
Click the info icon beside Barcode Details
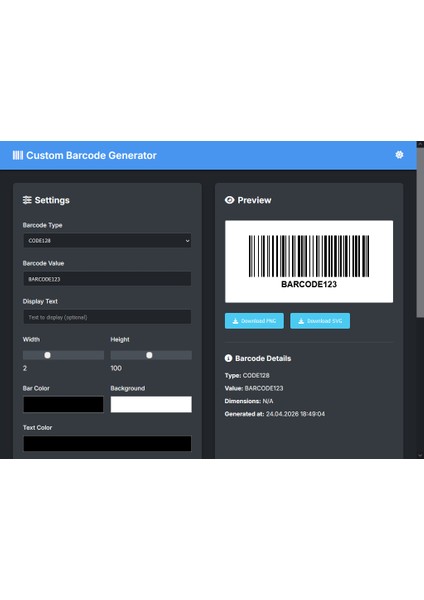pyautogui.click(x=228, y=358)
